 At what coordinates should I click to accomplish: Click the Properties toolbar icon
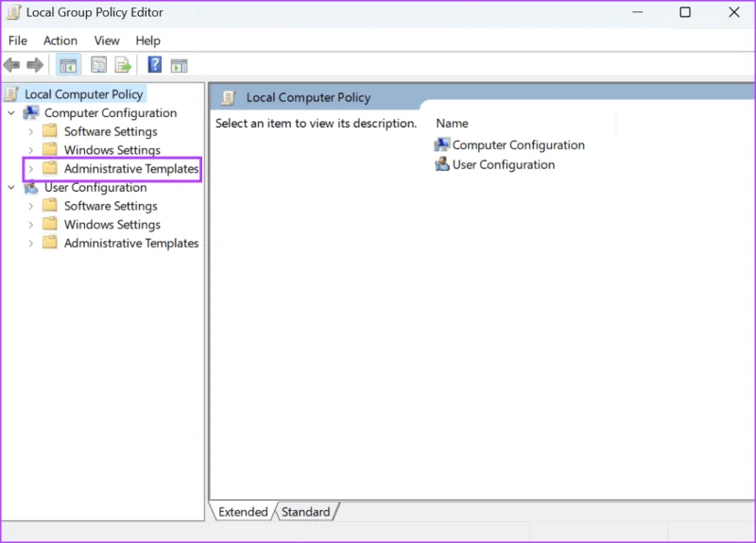pyautogui.click(x=99, y=65)
